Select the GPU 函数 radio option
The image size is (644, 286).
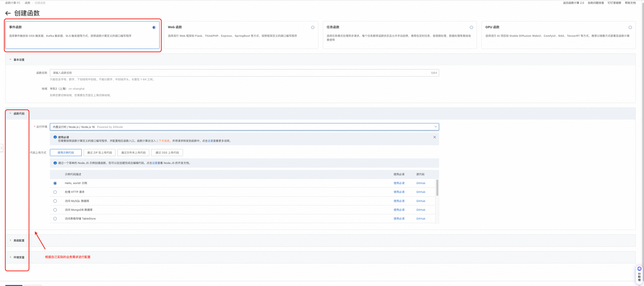point(630,27)
